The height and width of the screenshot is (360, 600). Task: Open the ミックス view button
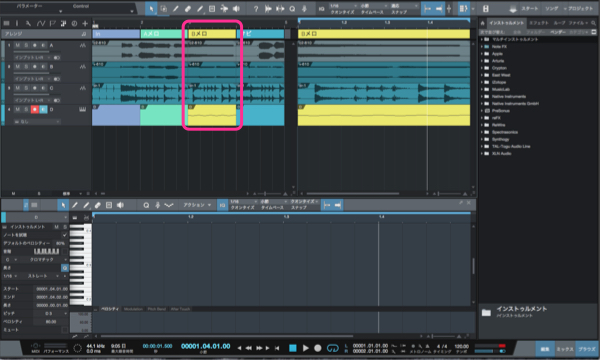(x=565, y=349)
